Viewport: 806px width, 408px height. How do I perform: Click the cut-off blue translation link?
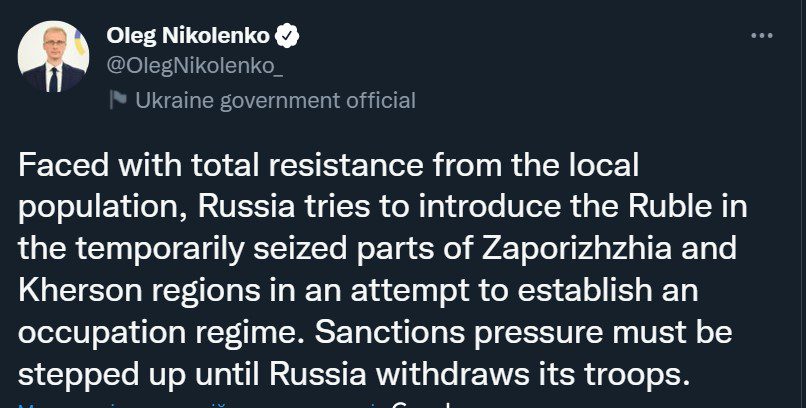(198, 405)
